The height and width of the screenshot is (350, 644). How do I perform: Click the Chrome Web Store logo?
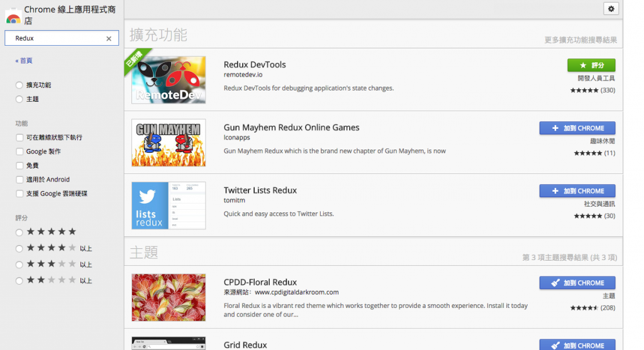tap(13, 16)
